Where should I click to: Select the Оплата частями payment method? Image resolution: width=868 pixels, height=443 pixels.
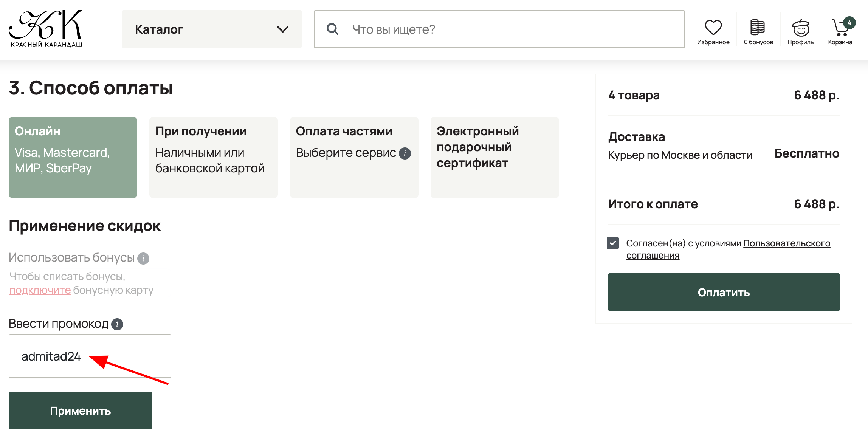pos(353,156)
